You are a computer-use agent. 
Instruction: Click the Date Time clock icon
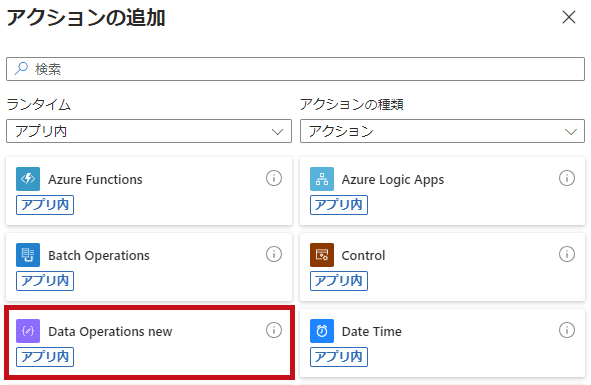pos(322,331)
